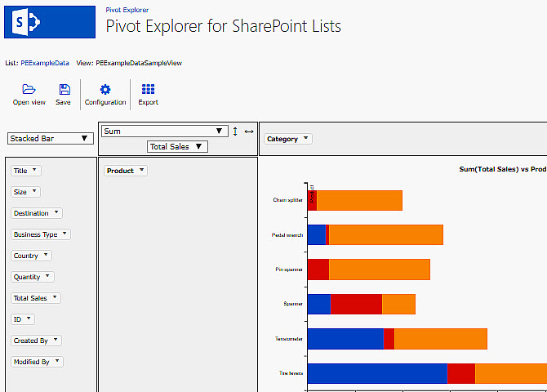Viewport: 547px width, 392px height.
Task: Click the red segment of Spanner bar
Action: click(x=357, y=304)
